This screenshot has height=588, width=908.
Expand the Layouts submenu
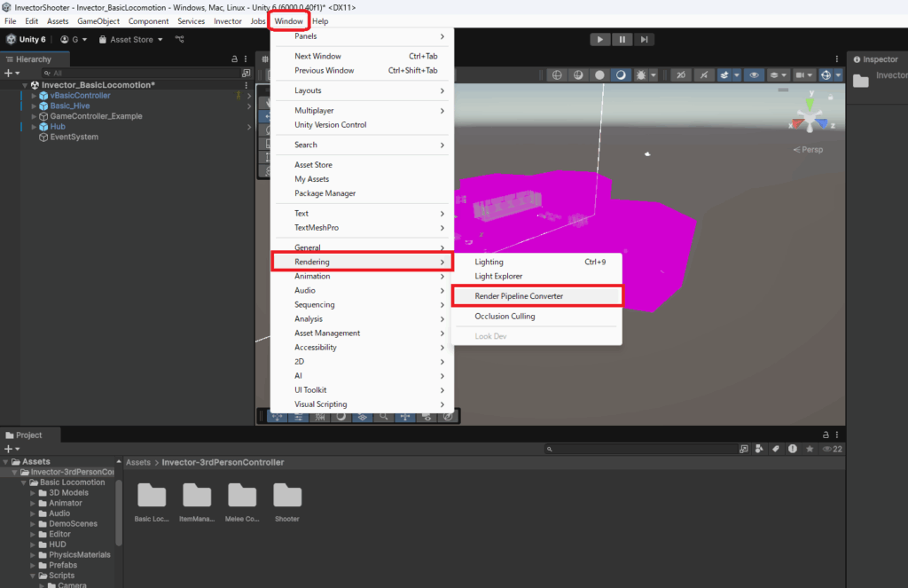[x=362, y=90]
